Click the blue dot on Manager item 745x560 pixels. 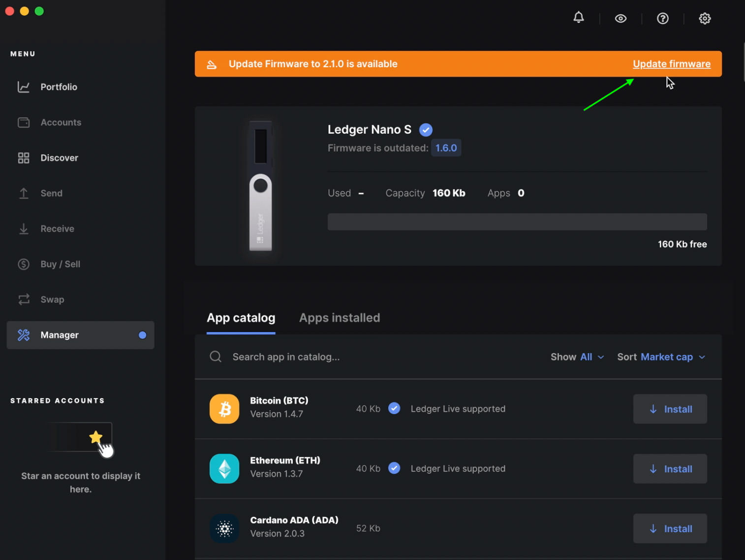tap(142, 335)
